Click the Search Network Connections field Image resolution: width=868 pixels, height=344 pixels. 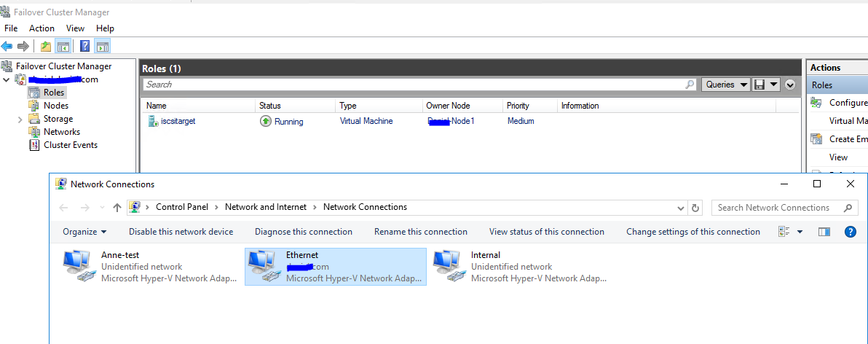[x=776, y=208]
